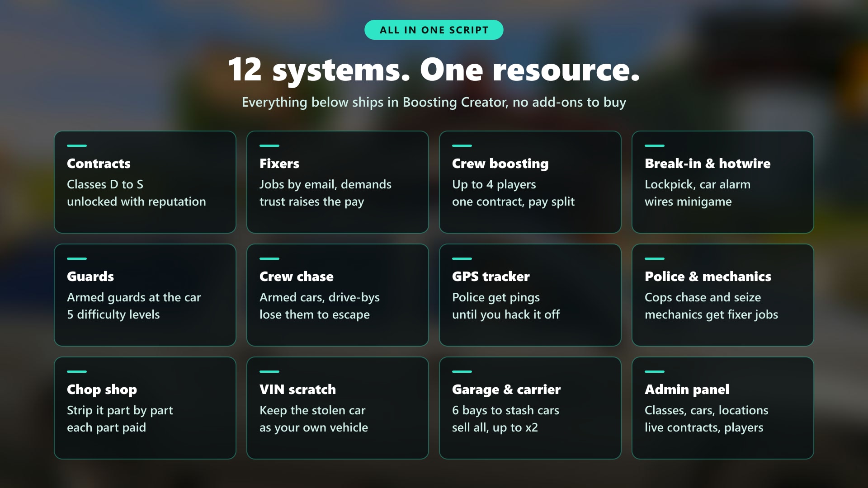Click '6 bays to stash cars' line
Image resolution: width=868 pixels, height=488 pixels.
[506, 410]
